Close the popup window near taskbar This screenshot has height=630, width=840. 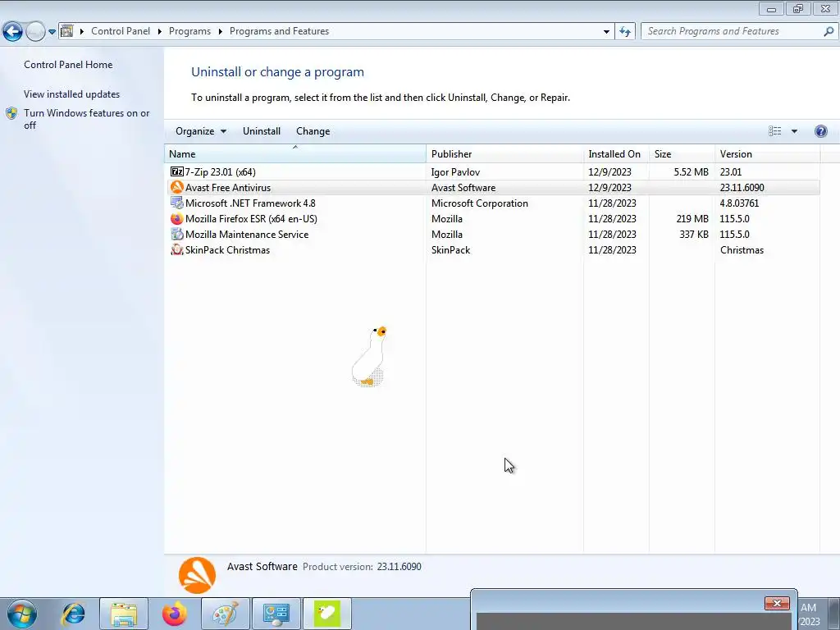coord(777,603)
